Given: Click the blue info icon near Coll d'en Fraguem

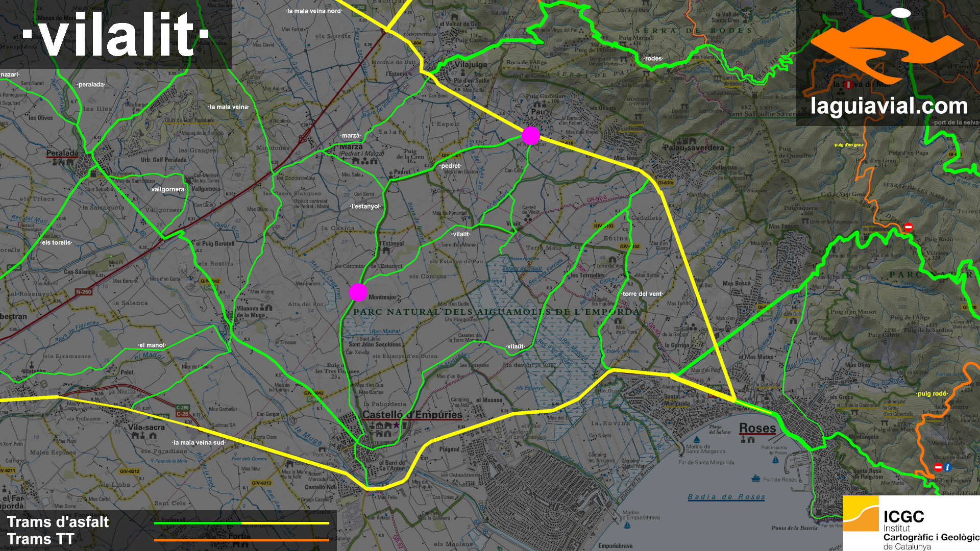Looking at the screenshot, I should tap(947, 467).
